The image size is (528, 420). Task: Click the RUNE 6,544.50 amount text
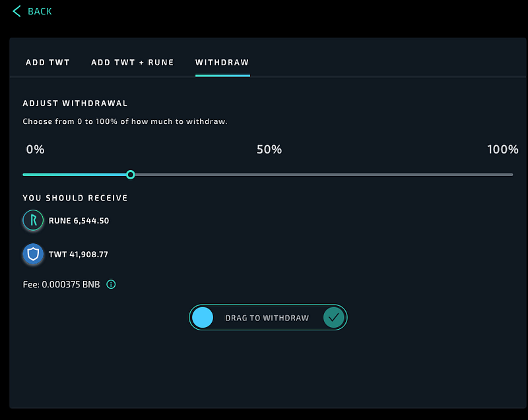pyautogui.click(x=79, y=221)
